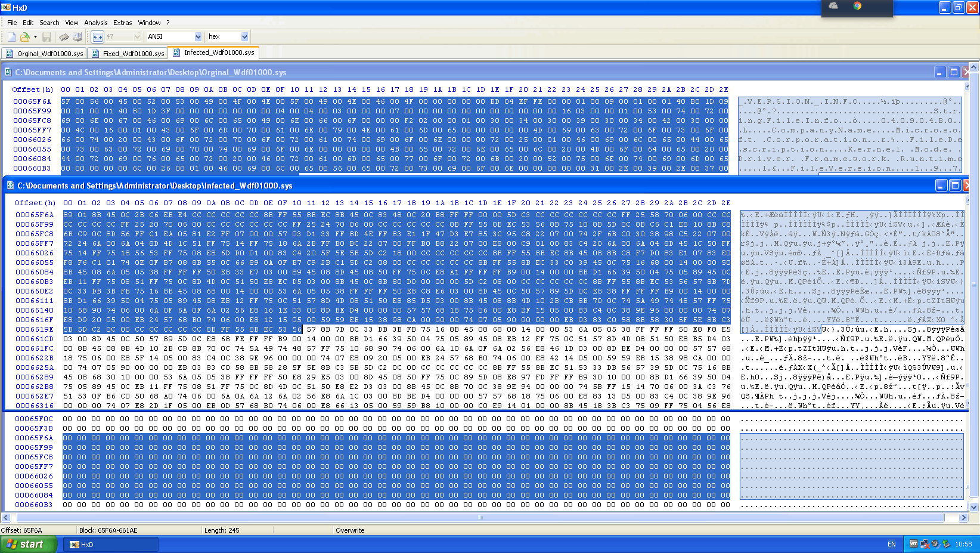Click the Open RAM chip icon
This screenshot has width=980, height=553.
tap(64, 37)
